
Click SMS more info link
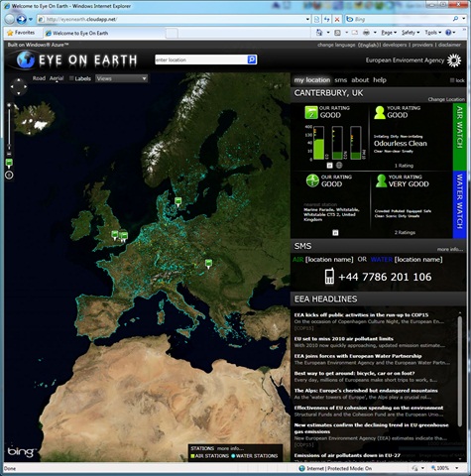pos(450,249)
